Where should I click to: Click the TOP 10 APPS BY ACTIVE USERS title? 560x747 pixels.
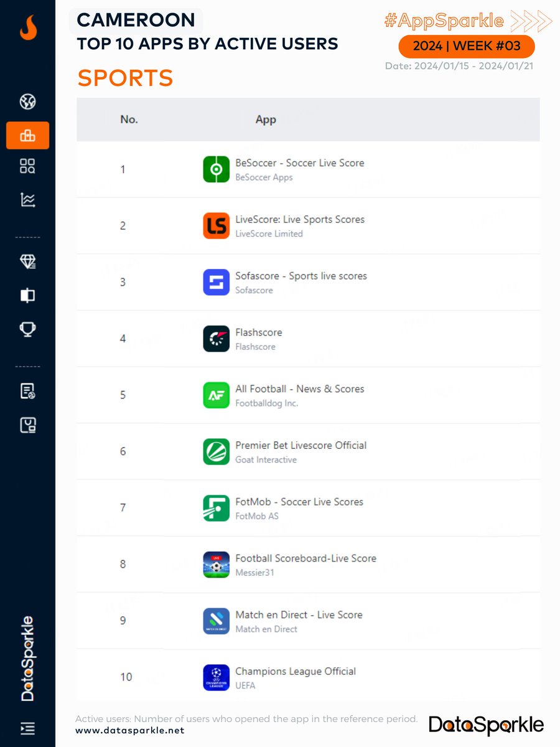[x=208, y=44]
